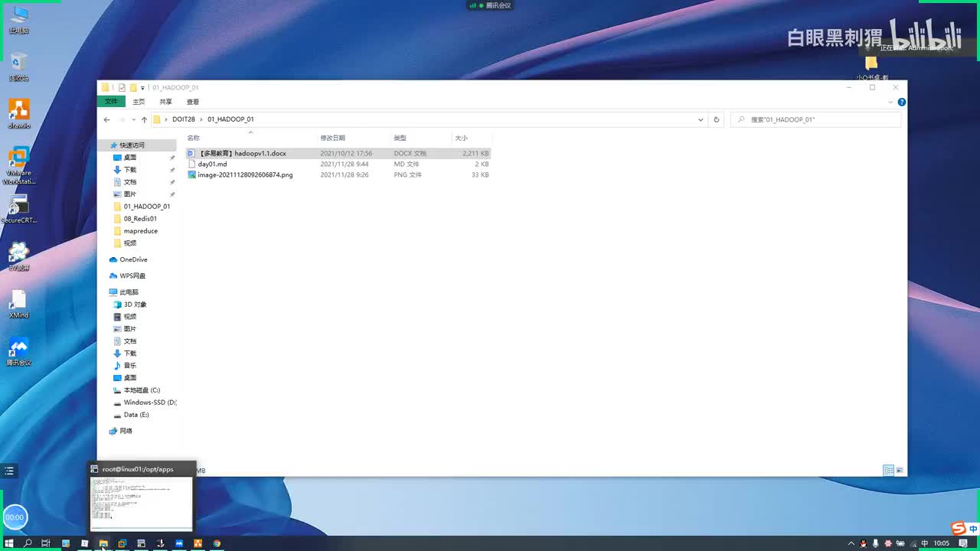Viewport: 980px width, 551px height.
Task: Open the 此电脑 desktop icon
Action: [18, 21]
